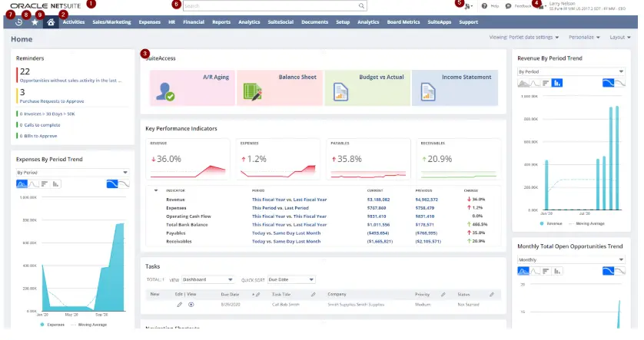Select area chart in Revenue By Period Trend
The height and width of the screenshot is (340, 644).
click(523, 83)
